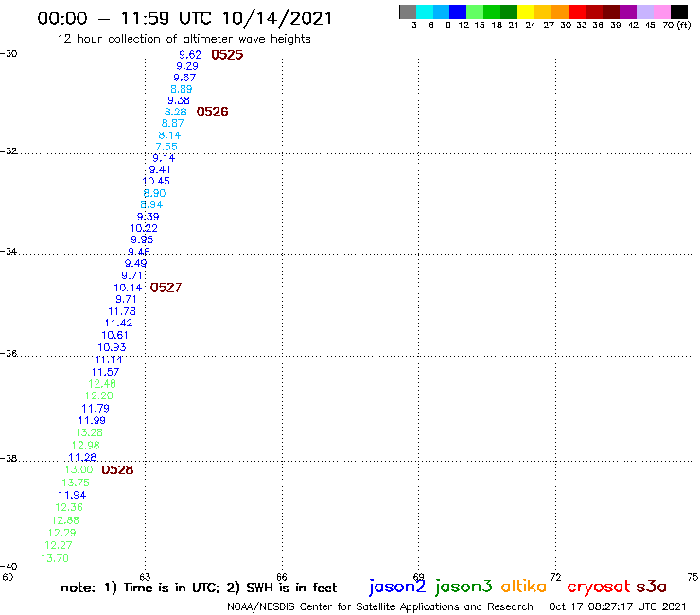Select the bright red legend swatch

(x=577, y=11)
